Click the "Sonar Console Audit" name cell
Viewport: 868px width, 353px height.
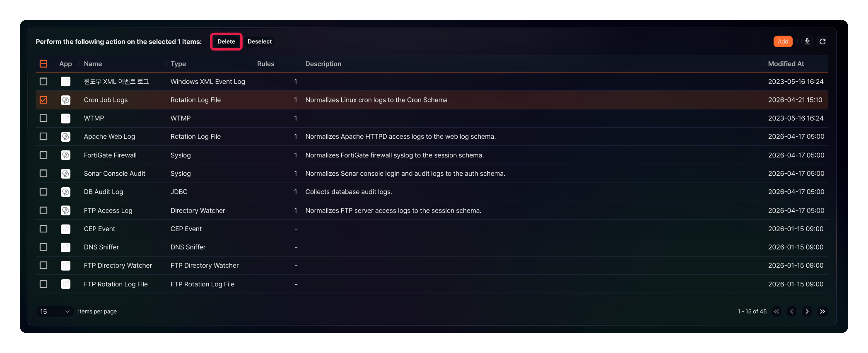click(x=115, y=174)
